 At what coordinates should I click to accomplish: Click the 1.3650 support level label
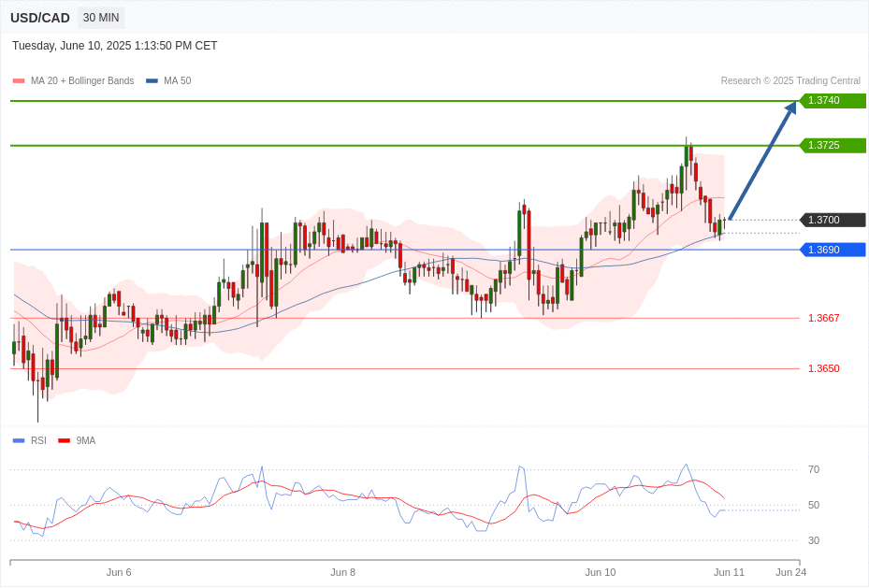point(823,368)
